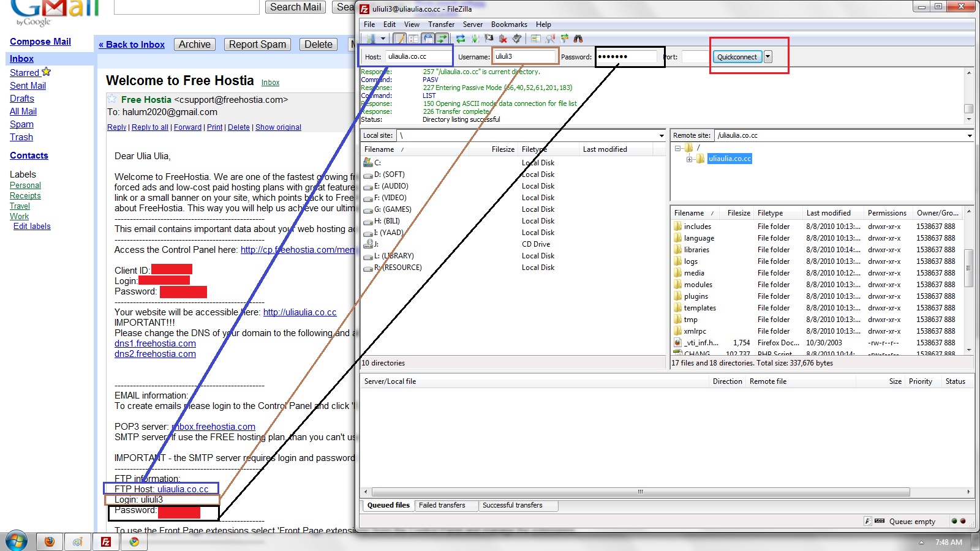
Task: Select the includes remote folder
Action: (x=698, y=227)
